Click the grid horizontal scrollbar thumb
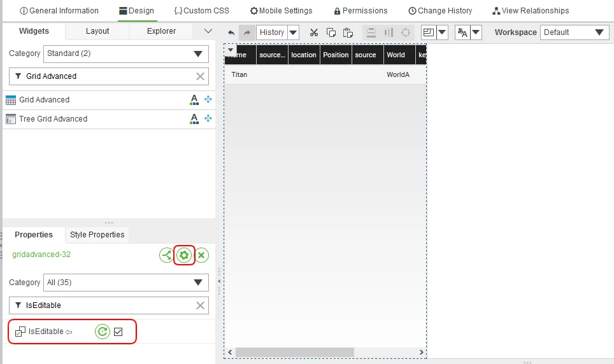The height and width of the screenshot is (364, 614). tap(294, 353)
